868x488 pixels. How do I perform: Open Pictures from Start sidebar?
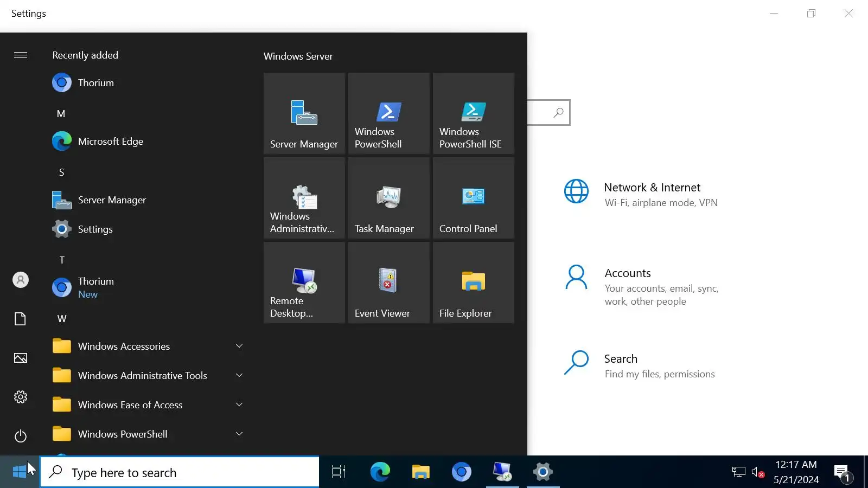click(x=21, y=358)
